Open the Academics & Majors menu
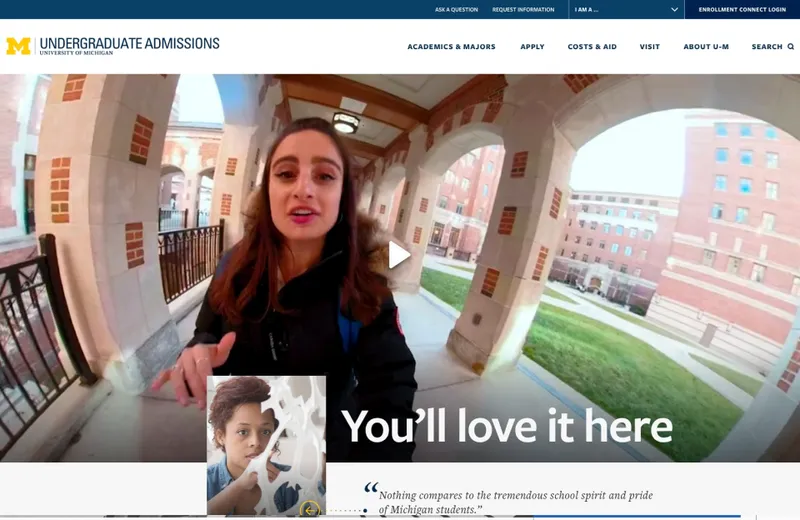 [x=451, y=47]
